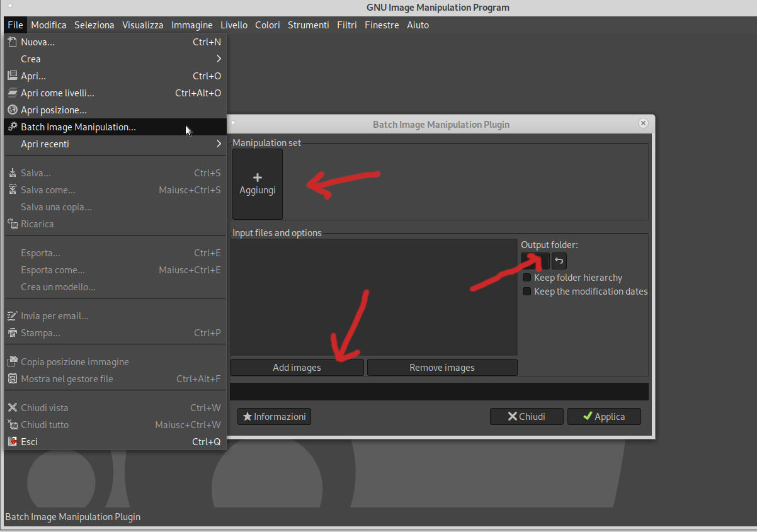Open the Seleziona menu
The width and height of the screenshot is (757, 532).
pos(94,25)
